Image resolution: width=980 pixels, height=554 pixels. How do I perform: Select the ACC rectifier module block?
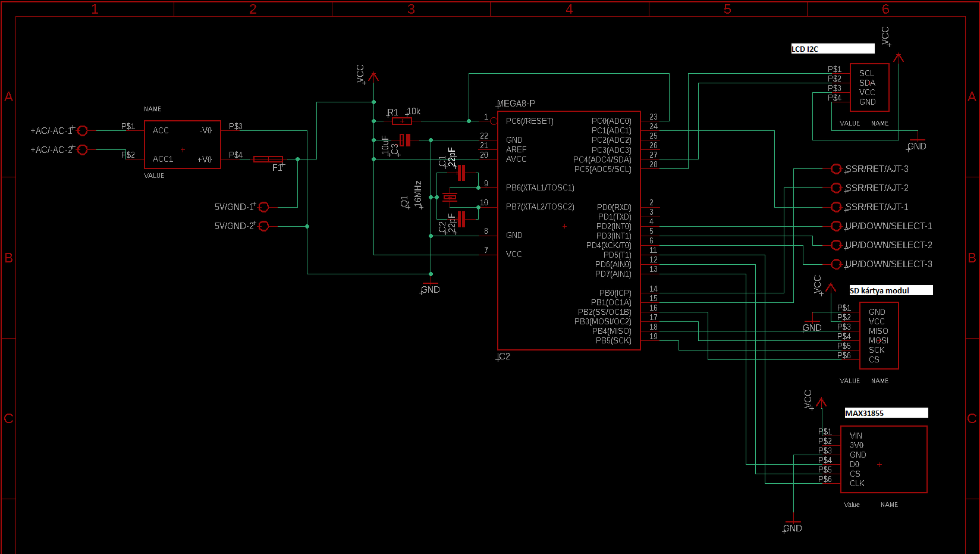click(183, 145)
